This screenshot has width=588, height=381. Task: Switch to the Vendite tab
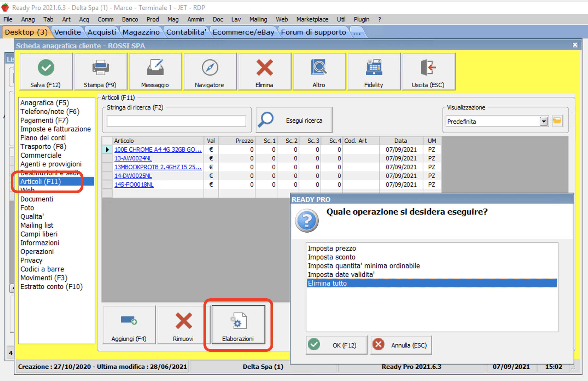[x=68, y=32]
